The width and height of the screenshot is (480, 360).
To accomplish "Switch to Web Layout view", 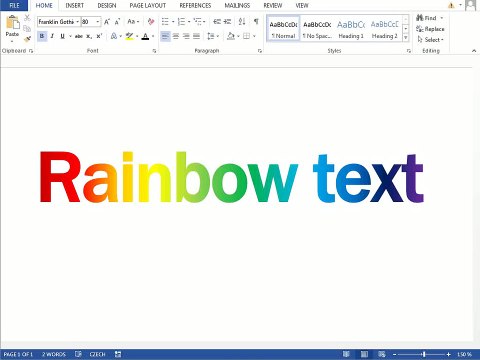I will 382,354.
